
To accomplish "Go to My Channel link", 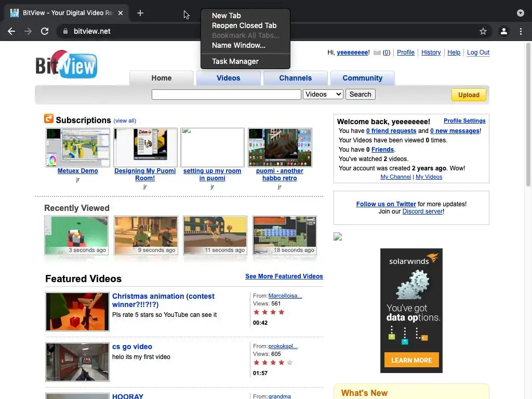I will coord(395,177).
